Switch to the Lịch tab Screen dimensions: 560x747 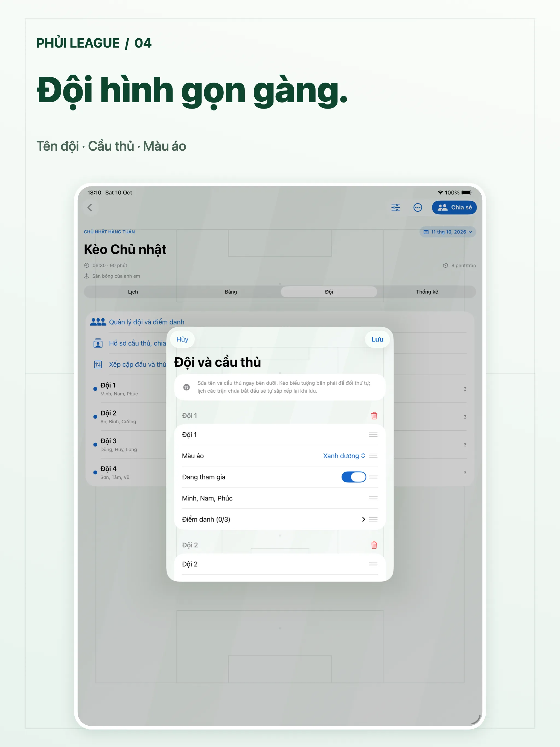click(133, 292)
